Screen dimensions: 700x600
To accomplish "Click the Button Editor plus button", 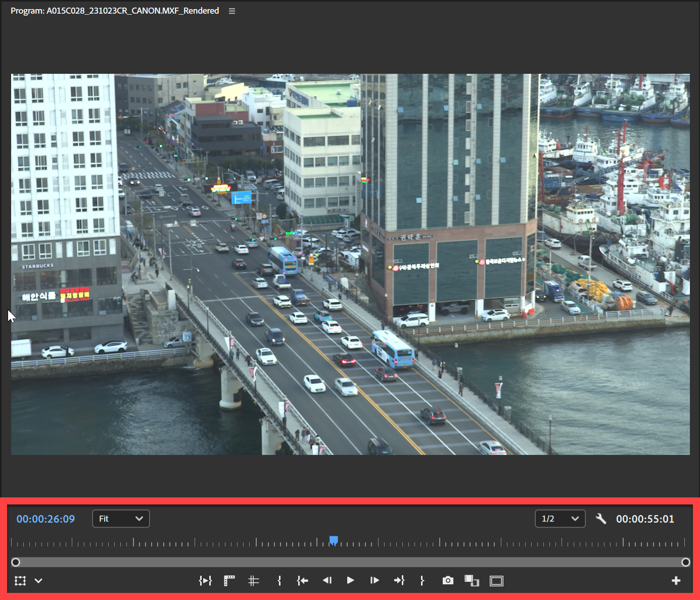I will [x=677, y=580].
